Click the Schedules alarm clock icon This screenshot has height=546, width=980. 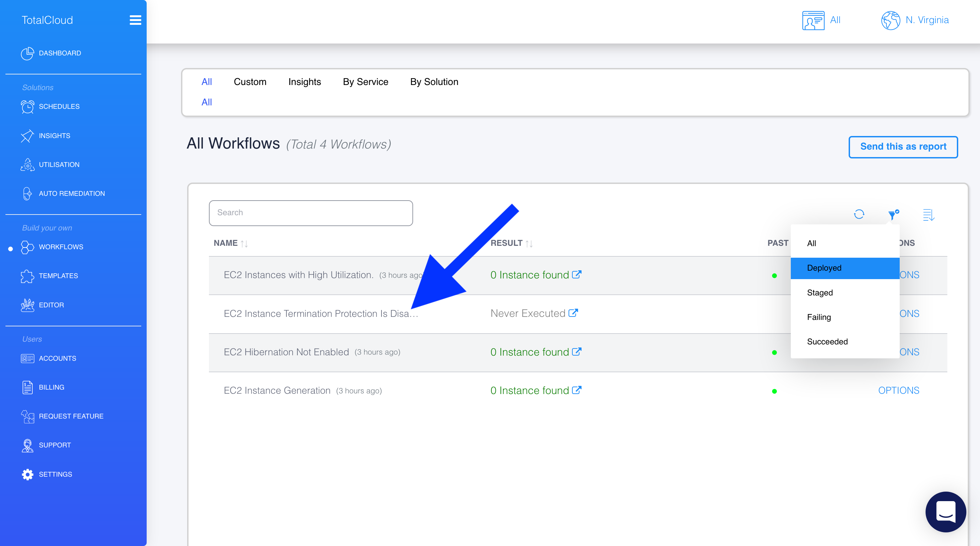pyautogui.click(x=27, y=107)
